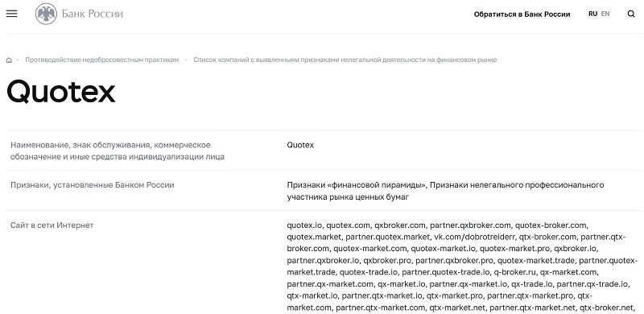Viewport: 644px width, 314px height.
Task: Select the RU language option
Action: [592, 14]
